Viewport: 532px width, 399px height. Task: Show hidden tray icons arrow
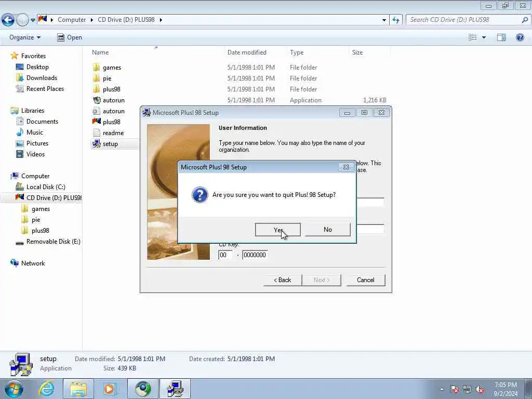[442, 390]
